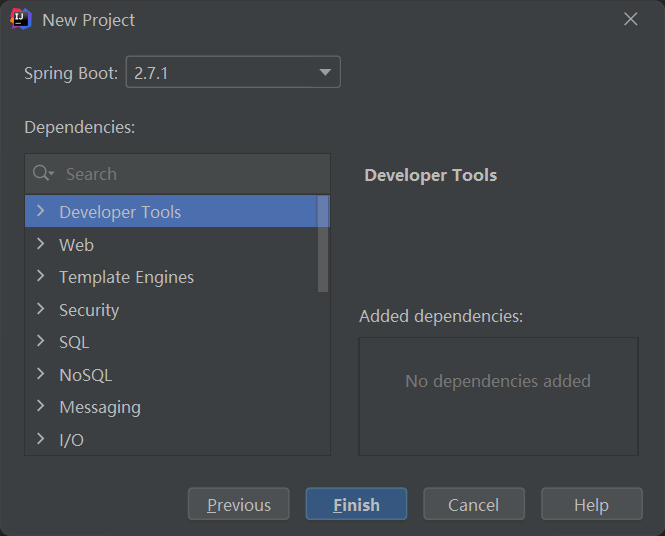
Task: Expand the Developer Tools category
Action: click(40, 211)
